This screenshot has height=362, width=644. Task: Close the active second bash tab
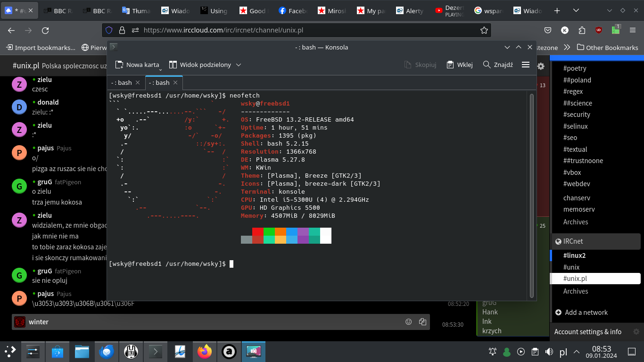click(x=175, y=82)
